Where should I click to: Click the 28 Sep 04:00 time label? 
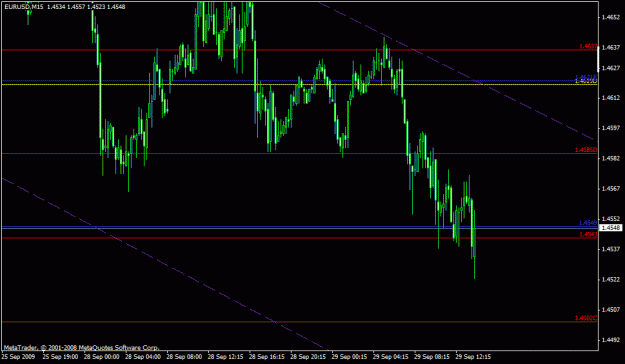pyautogui.click(x=143, y=356)
